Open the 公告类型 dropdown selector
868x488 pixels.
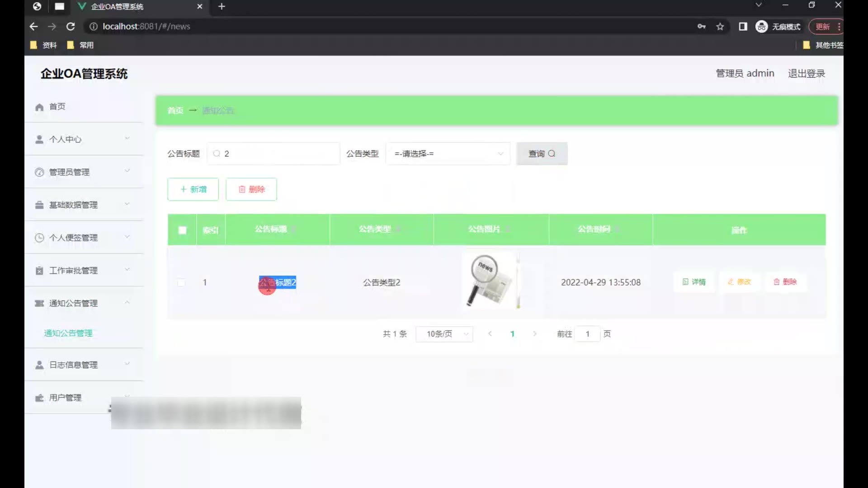click(448, 154)
